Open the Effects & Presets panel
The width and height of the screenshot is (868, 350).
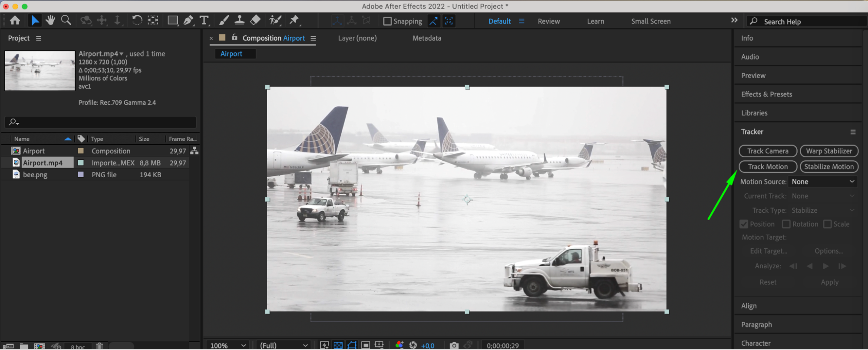(766, 94)
